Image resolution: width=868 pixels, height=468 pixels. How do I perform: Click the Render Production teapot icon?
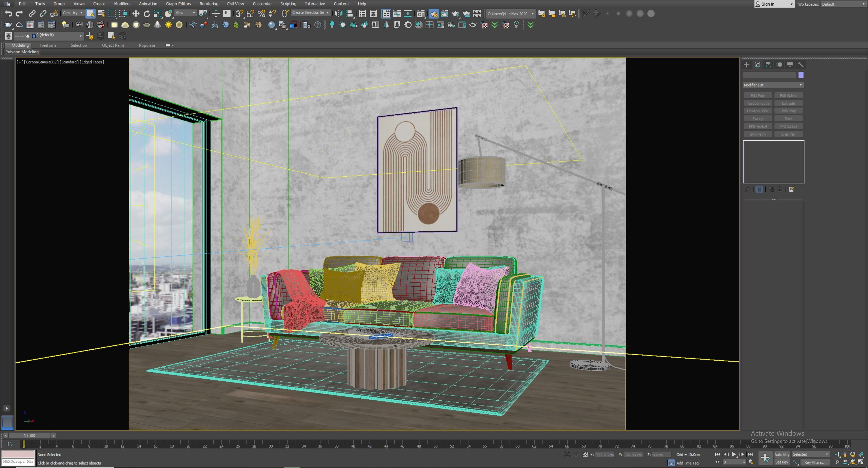pyautogui.click(x=455, y=14)
